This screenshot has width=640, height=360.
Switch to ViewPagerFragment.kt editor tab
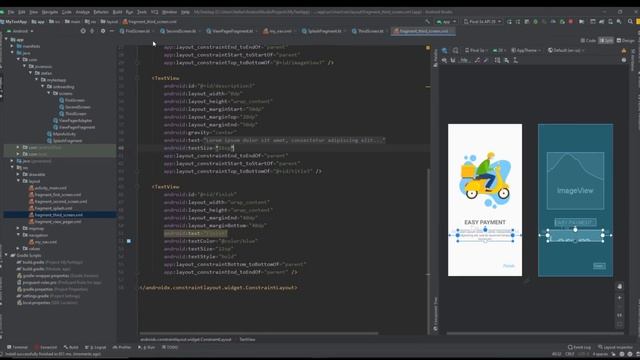(x=232, y=31)
